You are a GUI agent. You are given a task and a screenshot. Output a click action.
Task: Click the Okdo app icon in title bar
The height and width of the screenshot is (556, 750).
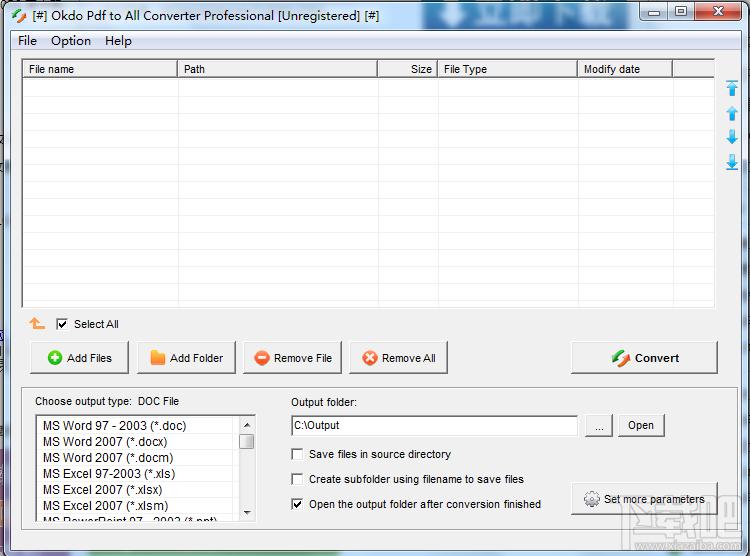tap(20, 16)
